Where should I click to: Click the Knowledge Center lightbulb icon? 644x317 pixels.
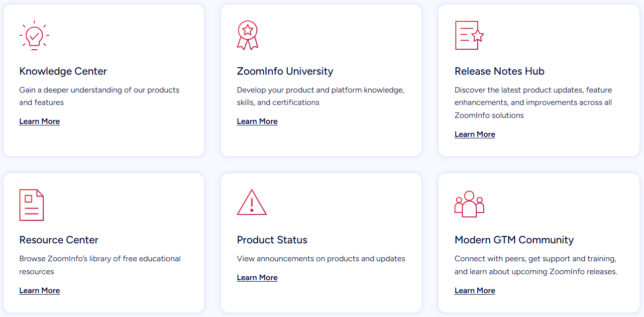tap(34, 35)
